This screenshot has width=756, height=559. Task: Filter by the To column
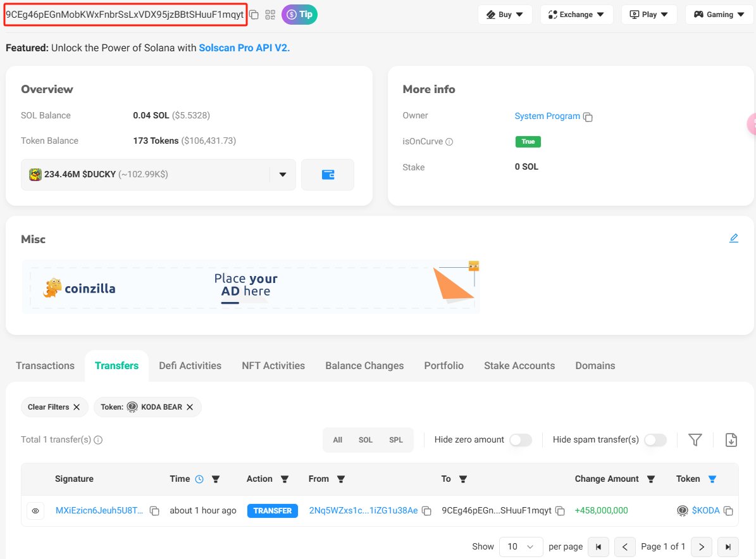click(x=463, y=479)
